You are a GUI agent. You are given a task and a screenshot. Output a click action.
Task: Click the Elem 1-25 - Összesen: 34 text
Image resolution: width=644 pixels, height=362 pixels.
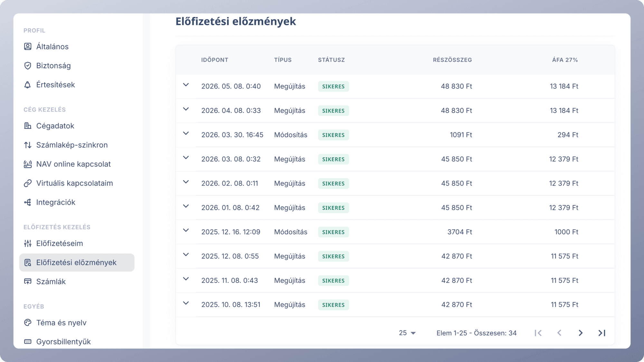[477, 333]
